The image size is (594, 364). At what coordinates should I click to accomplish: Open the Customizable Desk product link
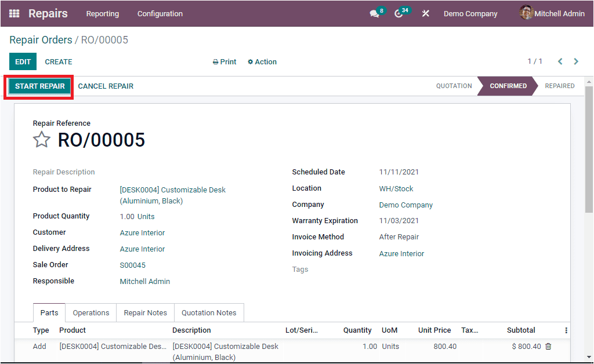[172, 195]
